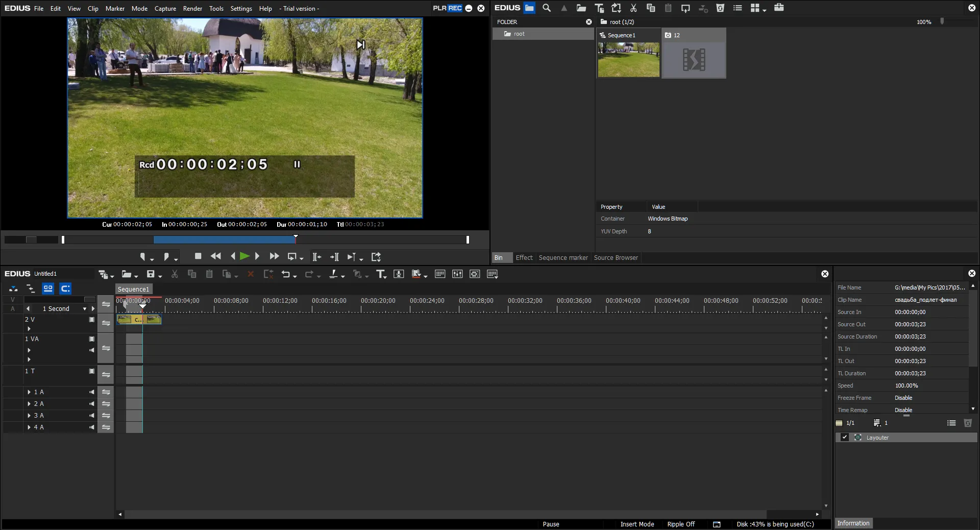The height and width of the screenshot is (530, 980).
Task: Click the Export icon in player controls
Action: pos(376,257)
